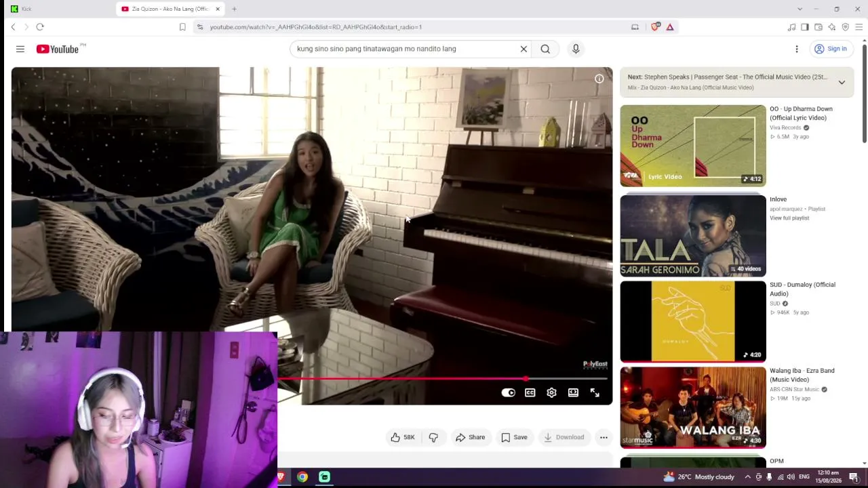This screenshot has height=488, width=868.
Task: Open OO - Up Dharma Down thumbnail
Action: tap(693, 146)
